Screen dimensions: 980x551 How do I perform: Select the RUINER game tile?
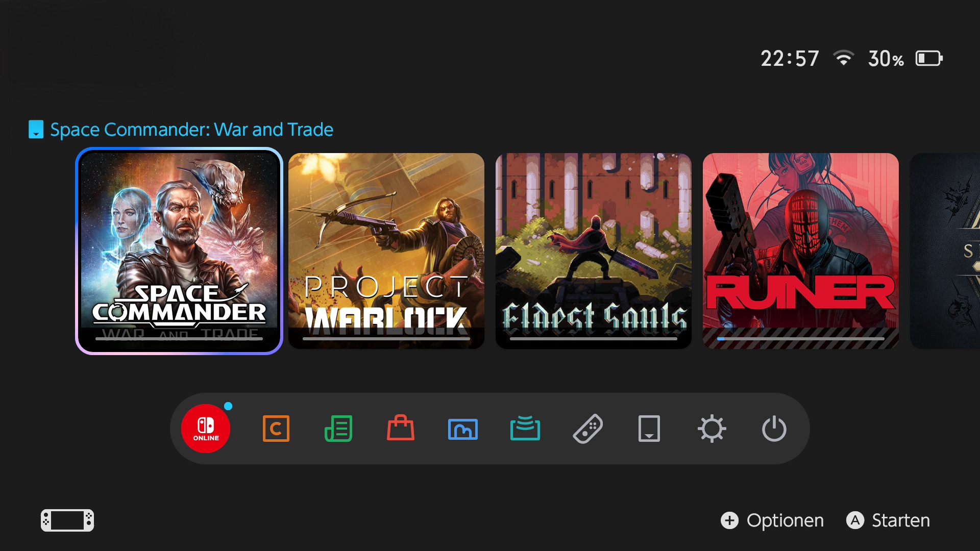801,251
